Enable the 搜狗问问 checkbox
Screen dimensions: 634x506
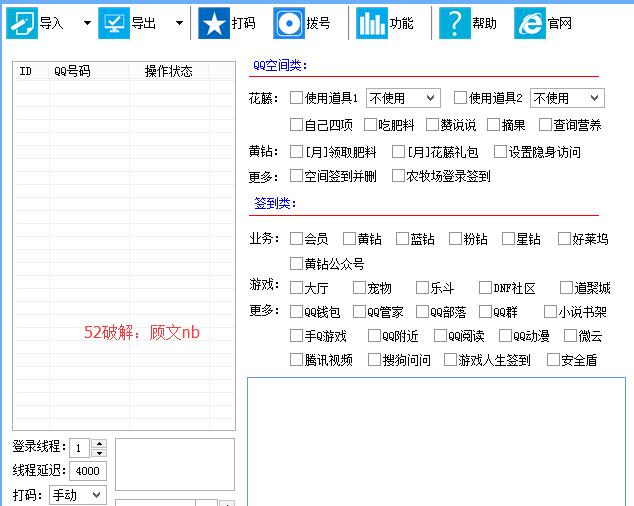coord(374,360)
